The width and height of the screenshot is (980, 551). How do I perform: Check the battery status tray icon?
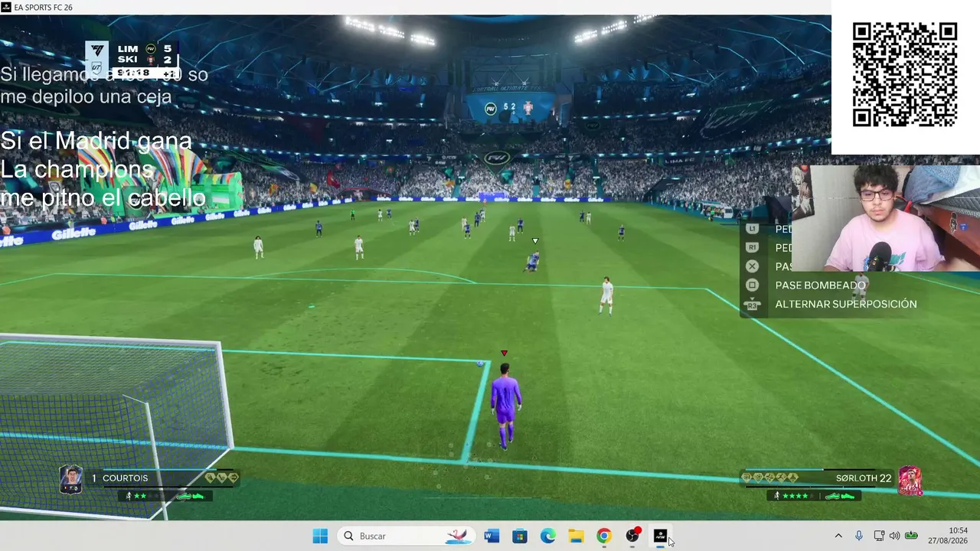pos(911,536)
